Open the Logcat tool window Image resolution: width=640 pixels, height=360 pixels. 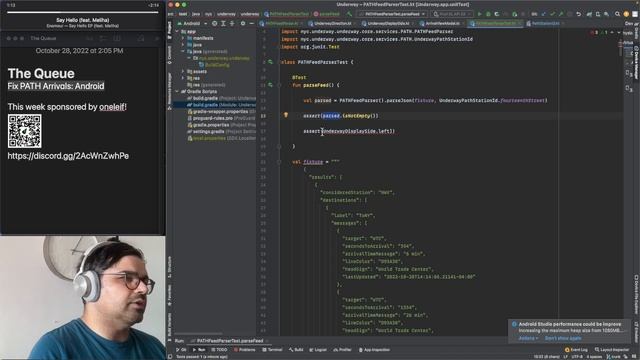click(x=318, y=350)
